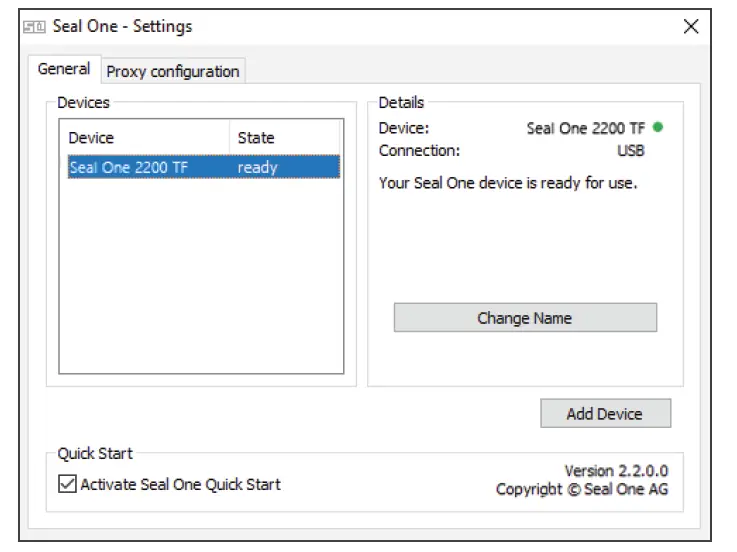
Task: Click the 'Connection:' label in Details
Action: tap(419, 150)
